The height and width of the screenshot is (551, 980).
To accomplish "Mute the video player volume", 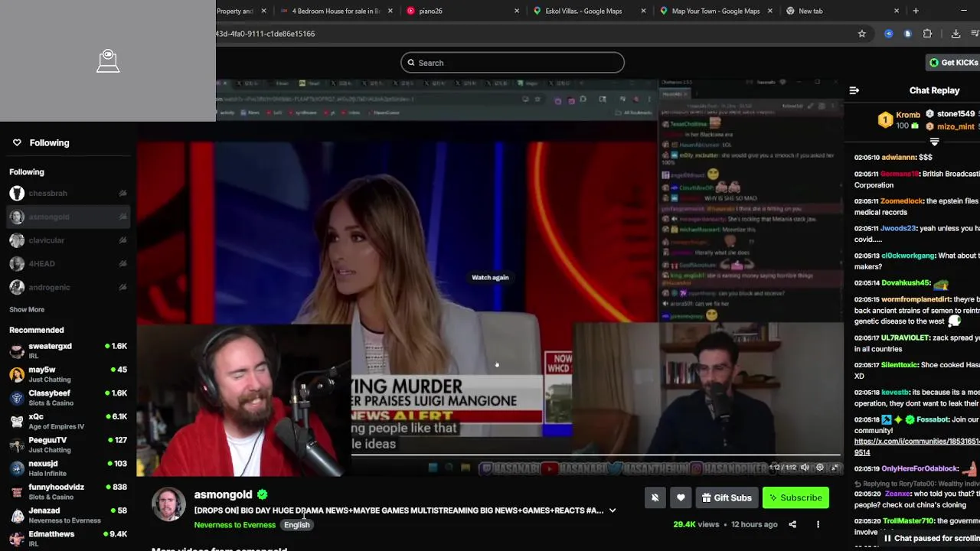I will (804, 468).
